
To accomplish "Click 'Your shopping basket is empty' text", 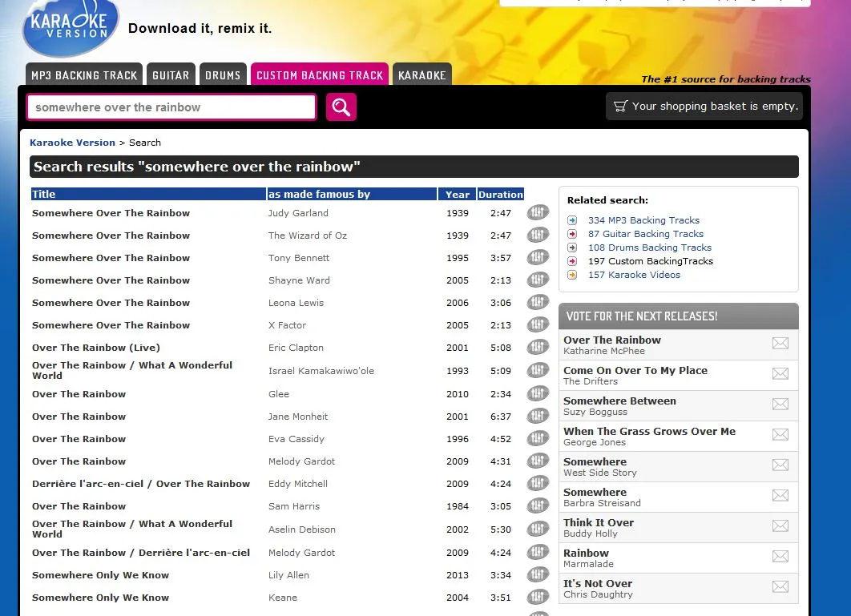I will coord(715,106).
